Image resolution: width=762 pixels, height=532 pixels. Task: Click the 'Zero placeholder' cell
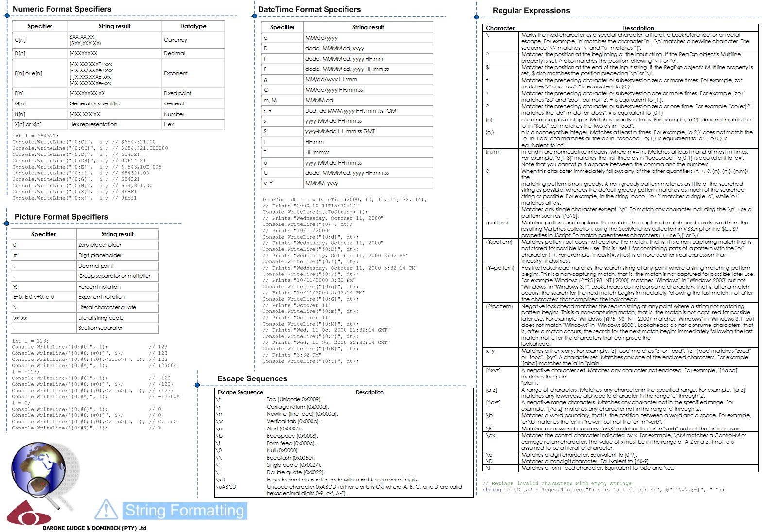[x=117, y=245]
